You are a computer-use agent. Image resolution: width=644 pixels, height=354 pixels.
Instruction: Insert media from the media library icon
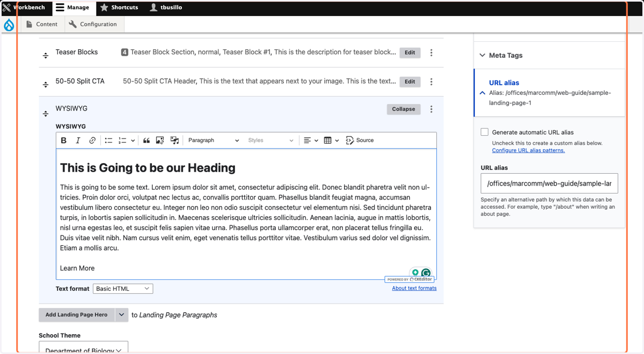tap(174, 141)
